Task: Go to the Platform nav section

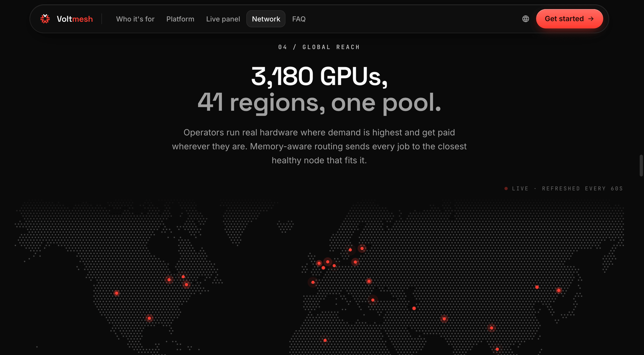Action: coord(180,19)
